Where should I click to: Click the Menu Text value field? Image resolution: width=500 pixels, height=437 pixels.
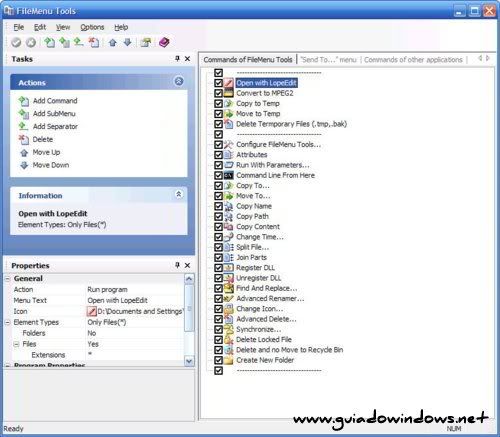tap(135, 300)
